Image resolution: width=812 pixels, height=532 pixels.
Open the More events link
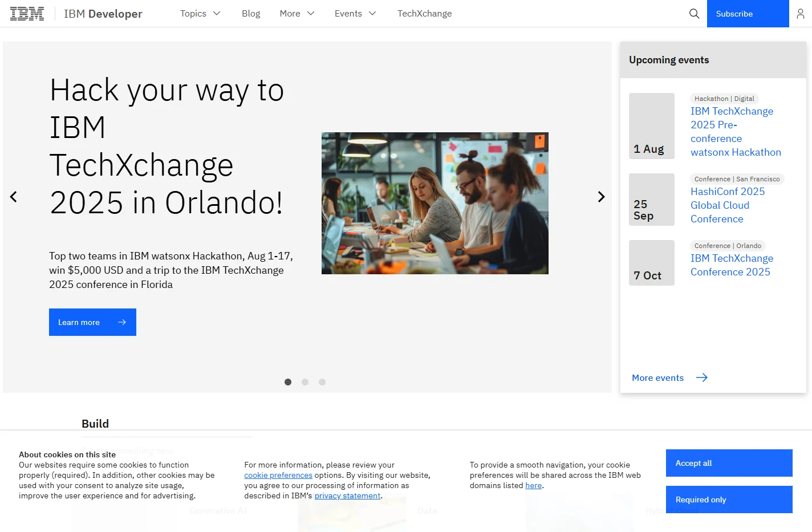pos(657,377)
